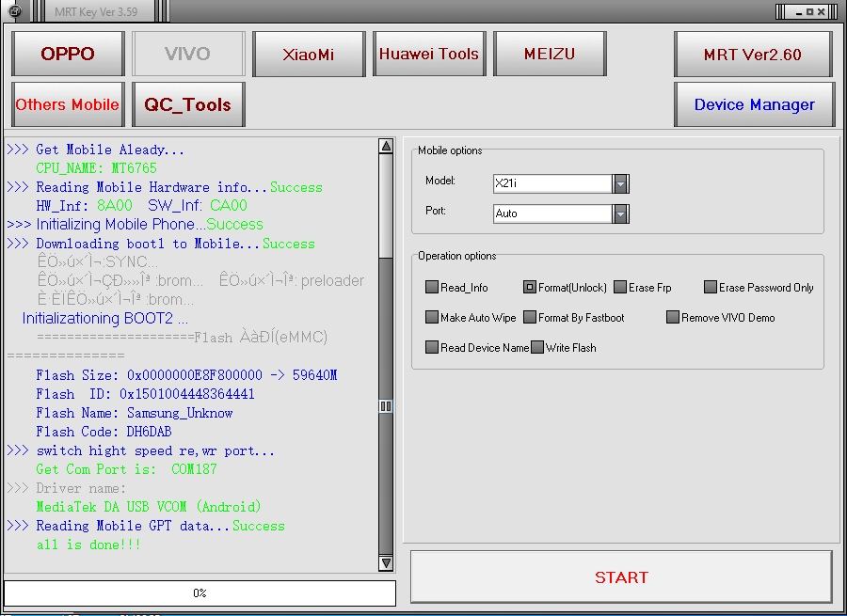Viewport: 847px width, 616px height.
Task: Click the Port field showing Auto
Action: point(553,213)
